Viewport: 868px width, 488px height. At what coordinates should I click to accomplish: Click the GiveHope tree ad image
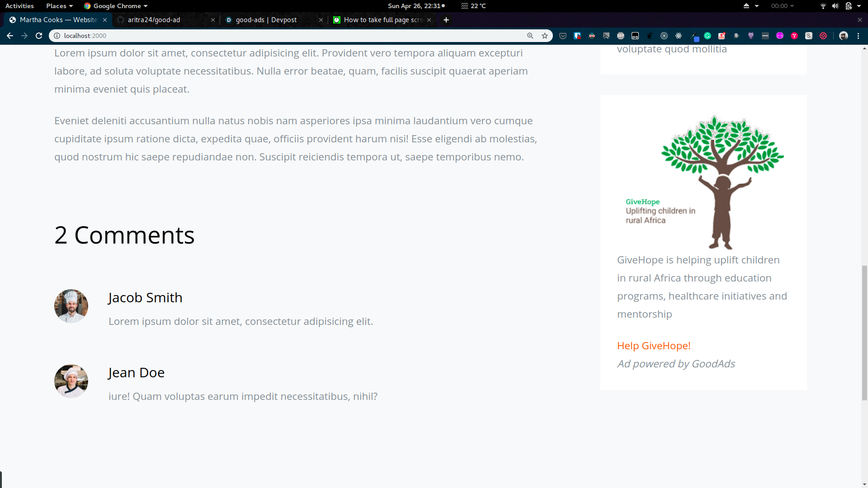point(703,181)
